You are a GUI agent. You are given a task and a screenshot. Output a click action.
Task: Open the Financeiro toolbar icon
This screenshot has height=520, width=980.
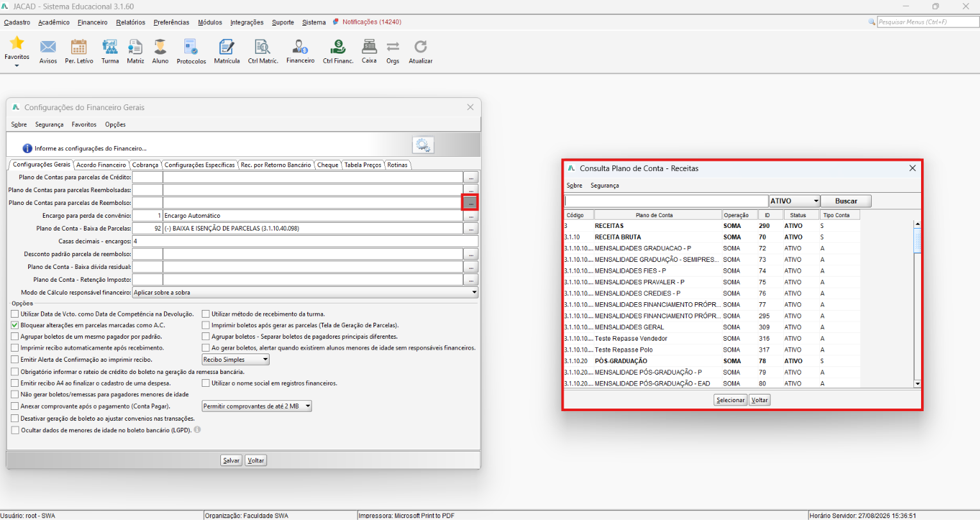300,47
